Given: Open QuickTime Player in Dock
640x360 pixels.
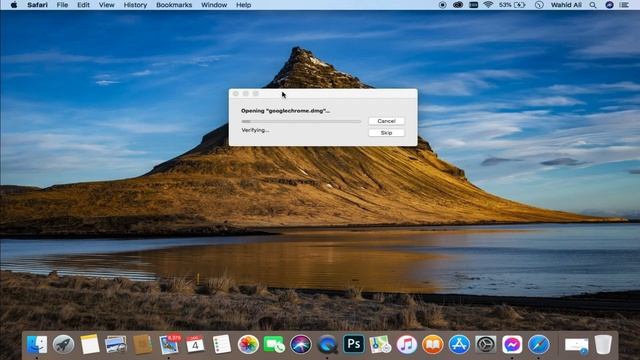Looking at the screenshot, I should pos(327,344).
